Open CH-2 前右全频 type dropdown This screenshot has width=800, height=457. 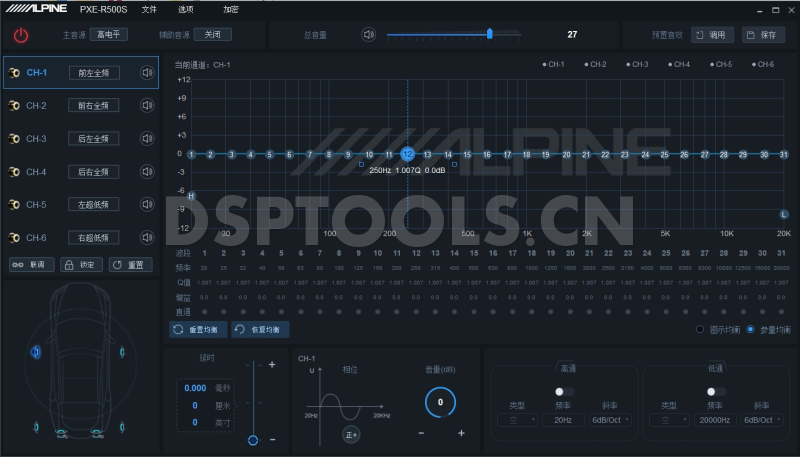click(x=94, y=106)
